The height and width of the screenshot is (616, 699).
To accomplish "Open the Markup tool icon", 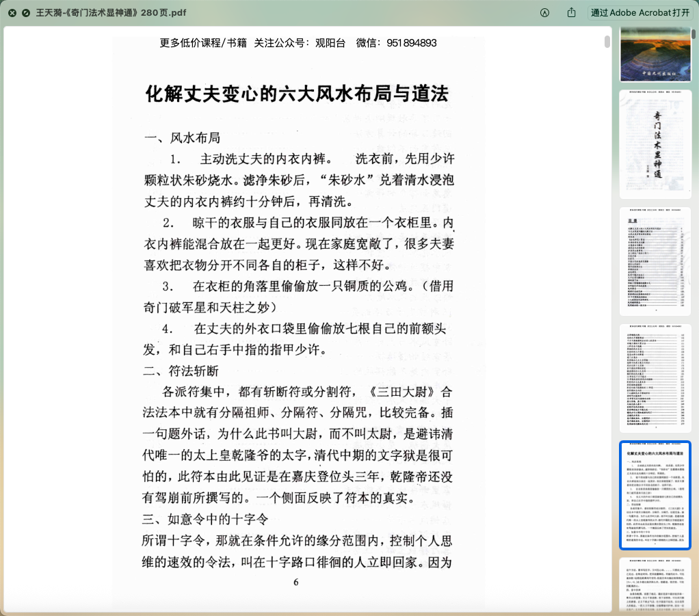I will coord(545,13).
